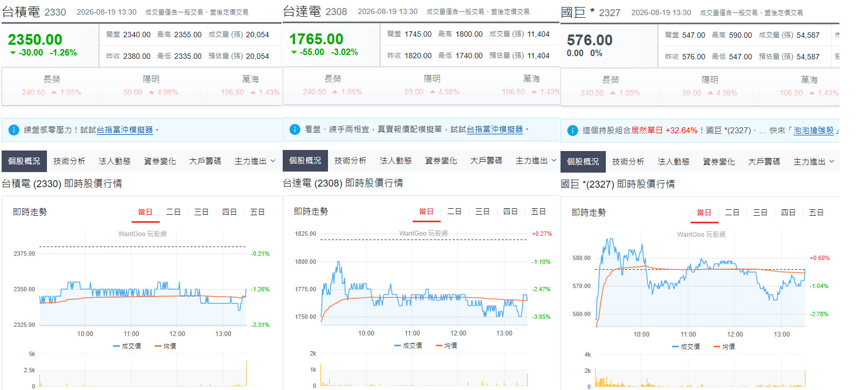Click the up arrow beside 長榮 1.05% in 台達電 panel
Viewport: 868px width, 390px height.
336,92
